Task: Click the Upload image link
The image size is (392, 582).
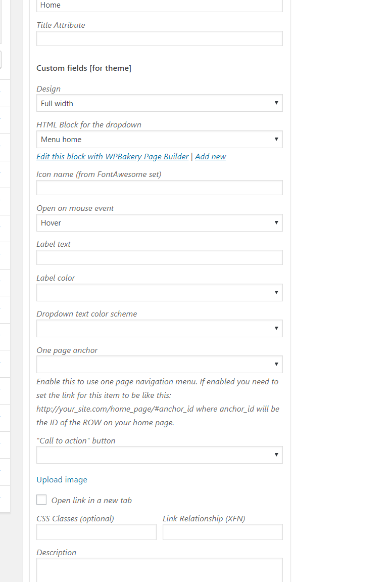Action: [x=62, y=479]
